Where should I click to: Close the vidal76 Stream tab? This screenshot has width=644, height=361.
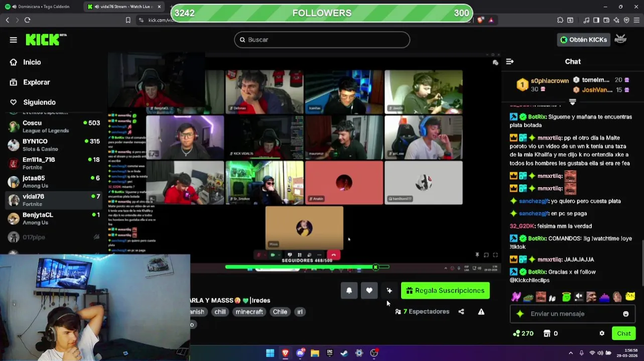159,7
